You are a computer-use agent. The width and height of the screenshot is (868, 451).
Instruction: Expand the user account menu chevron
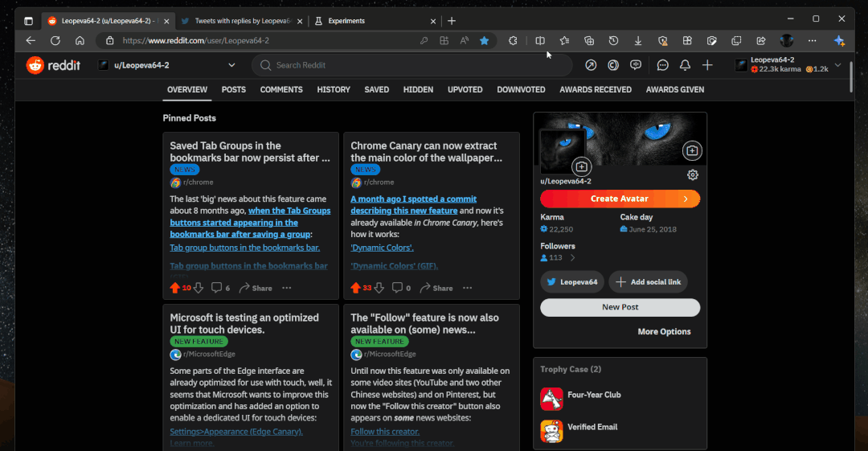click(837, 65)
